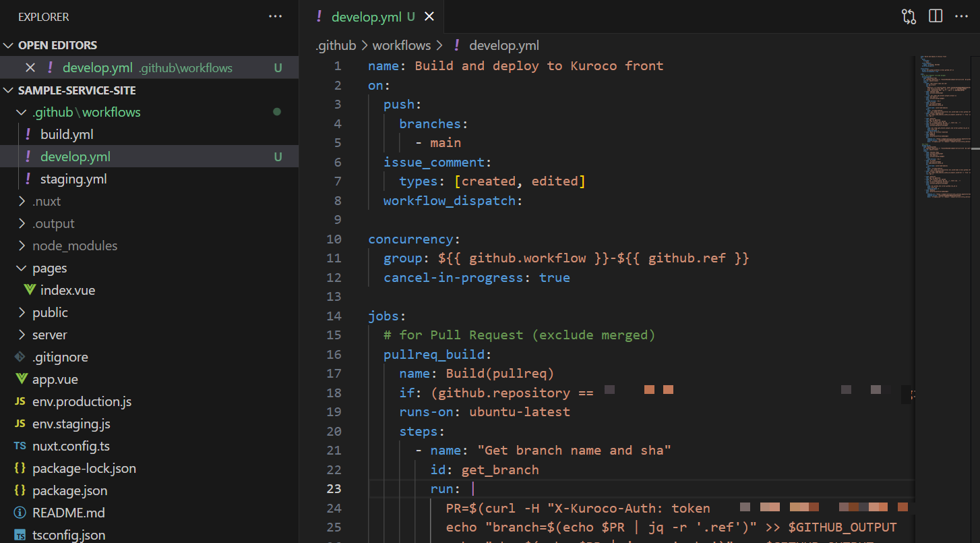Click the 'concurrency:' key in editor
980x543 pixels.
415,239
